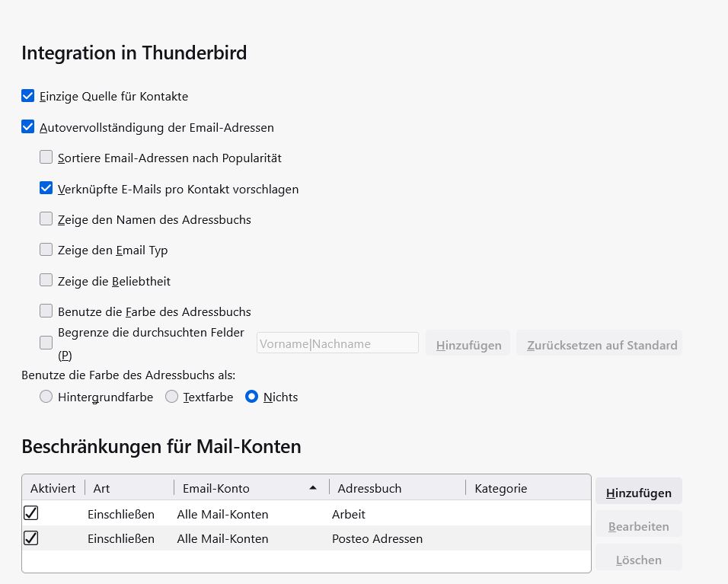Click 'Hinzufügen' beside the mail accounts table
Image resolution: width=728 pixels, height=584 pixels.
point(638,493)
